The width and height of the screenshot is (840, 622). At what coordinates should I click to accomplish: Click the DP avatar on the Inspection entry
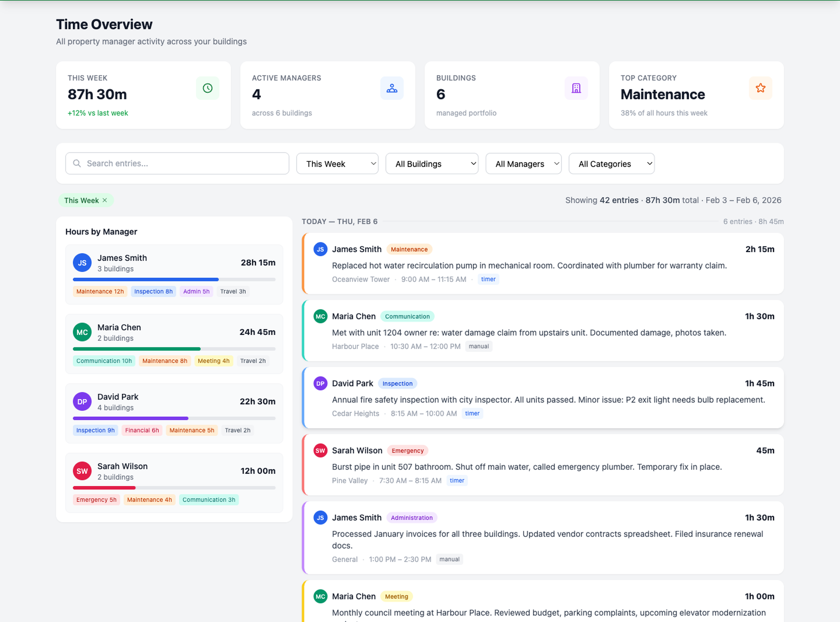coord(320,383)
